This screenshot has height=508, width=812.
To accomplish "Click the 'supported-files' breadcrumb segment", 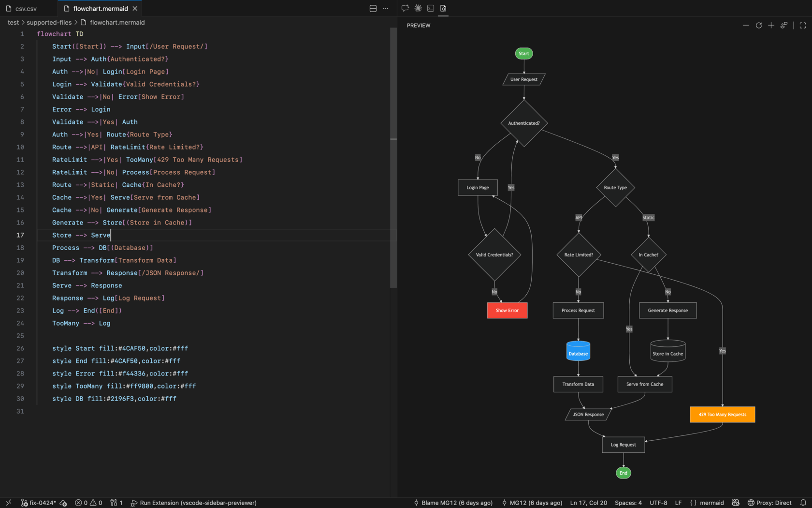I will (49, 22).
